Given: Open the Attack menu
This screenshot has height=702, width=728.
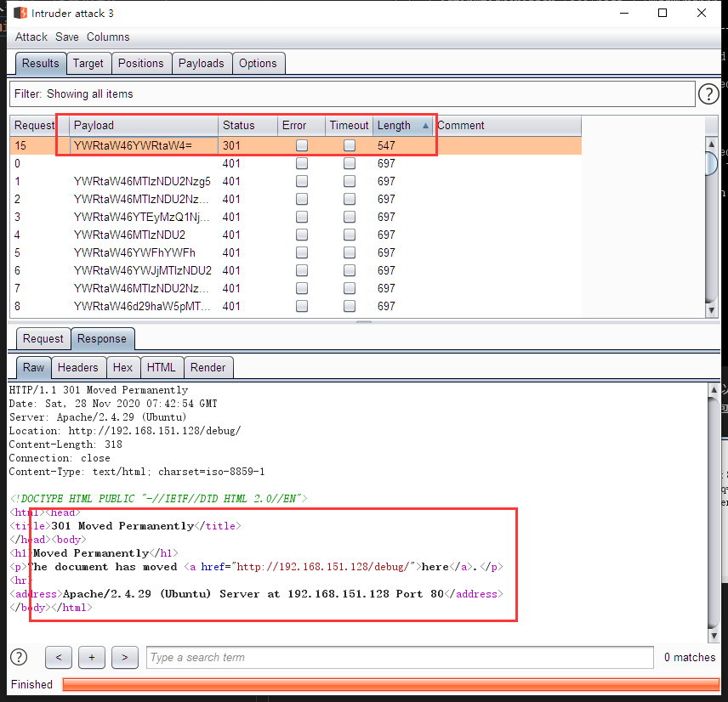Looking at the screenshot, I should coord(31,37).
